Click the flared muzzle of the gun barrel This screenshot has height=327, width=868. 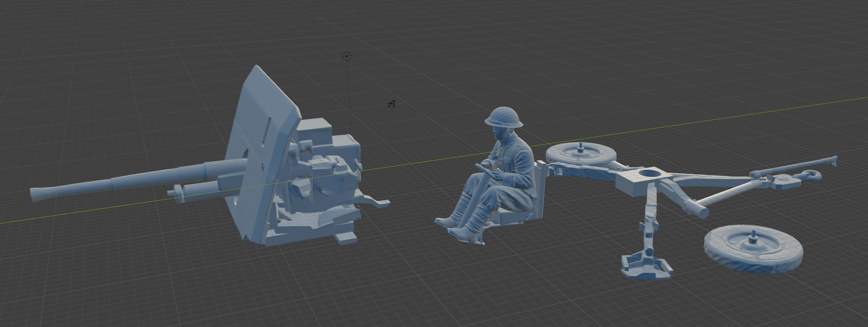pyautogui.click(x=35, y=194)
